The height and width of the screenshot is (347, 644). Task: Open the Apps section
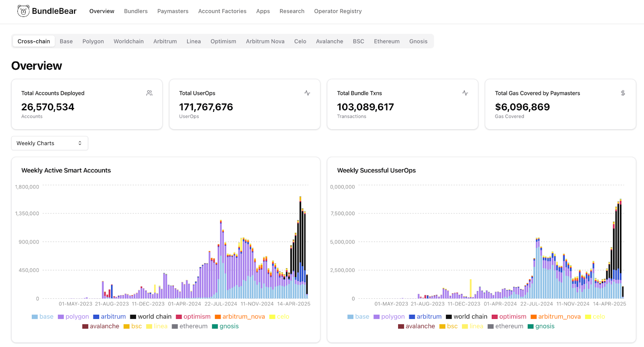click(x=263, y=11)
